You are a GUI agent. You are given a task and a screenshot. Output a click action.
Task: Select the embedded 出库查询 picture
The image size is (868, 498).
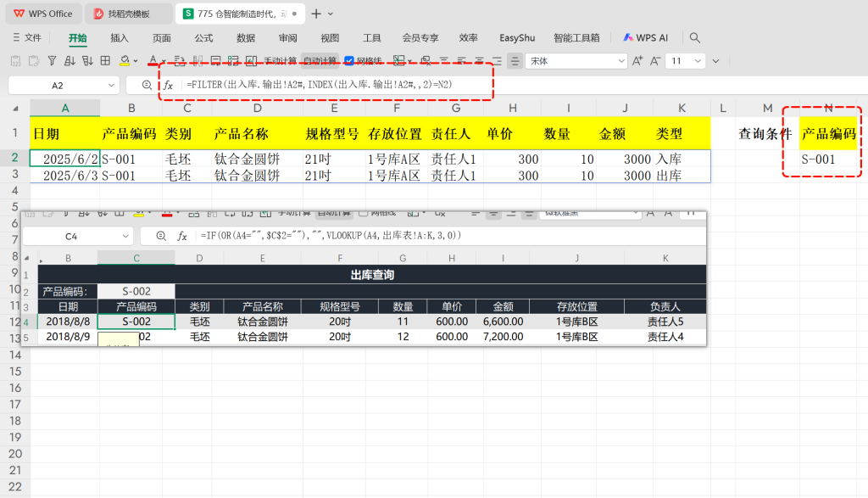[364, 278]
